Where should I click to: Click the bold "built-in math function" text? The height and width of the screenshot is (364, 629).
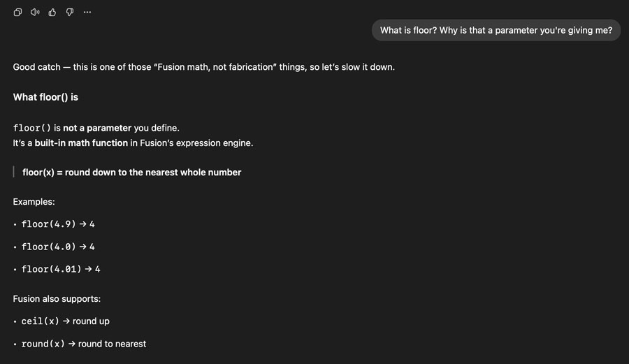[x=81, y=143]
